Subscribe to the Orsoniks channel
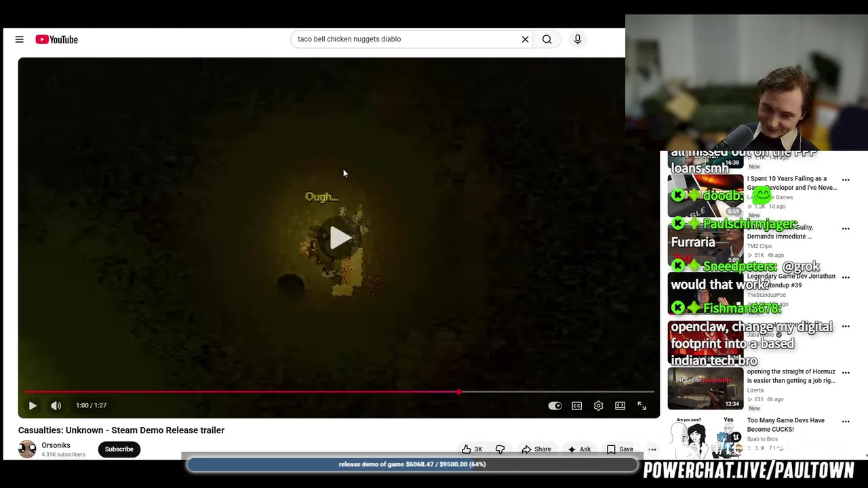This screenshot has width=868, height=488. pyautogui.click(x=119, y=449)
